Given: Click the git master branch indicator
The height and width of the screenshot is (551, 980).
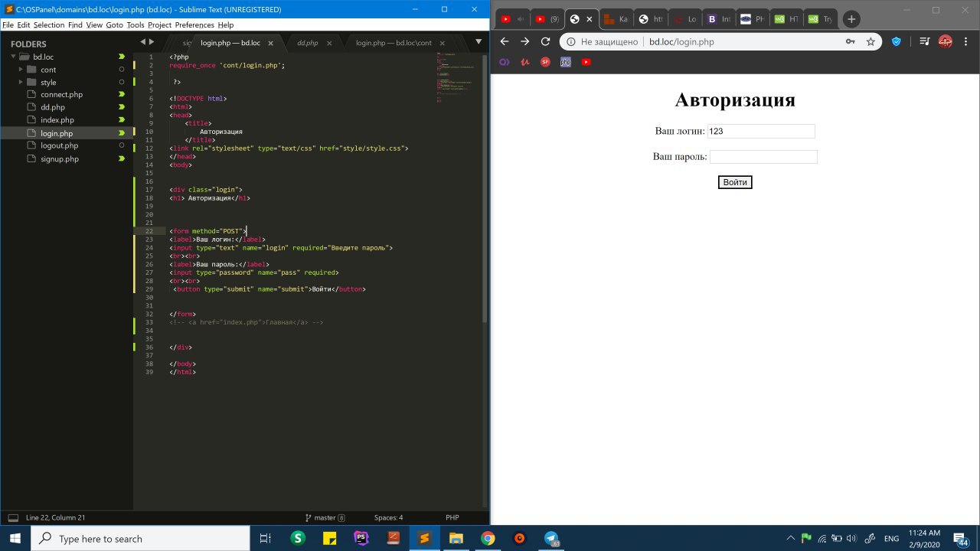Looking at the screenshot, I should (x=325, y=517).
